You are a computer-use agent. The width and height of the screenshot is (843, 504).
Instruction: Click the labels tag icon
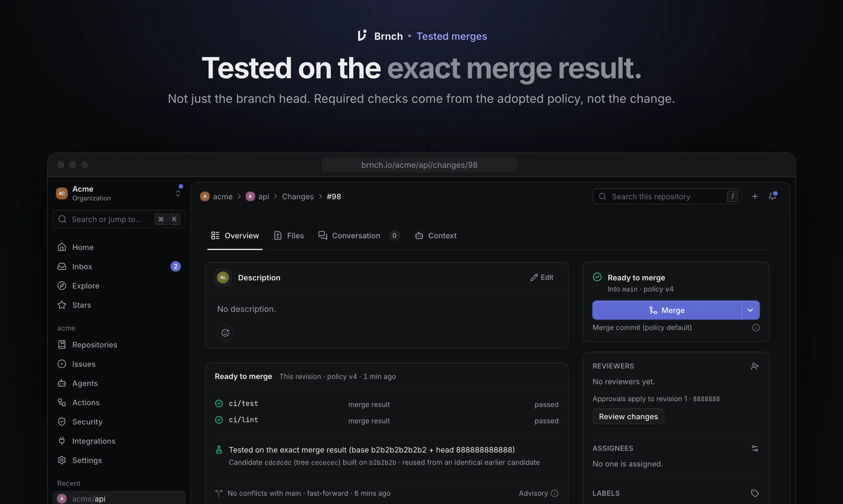point(755,493)
